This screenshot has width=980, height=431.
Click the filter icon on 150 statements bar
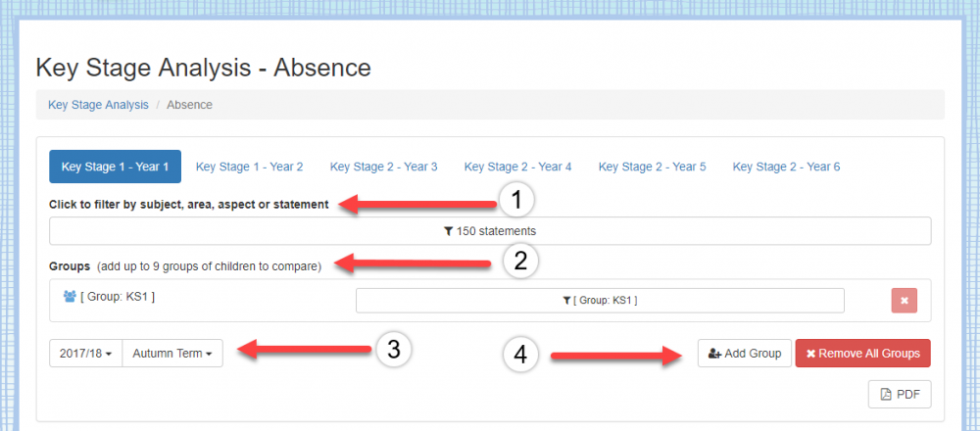click(449, 232)
